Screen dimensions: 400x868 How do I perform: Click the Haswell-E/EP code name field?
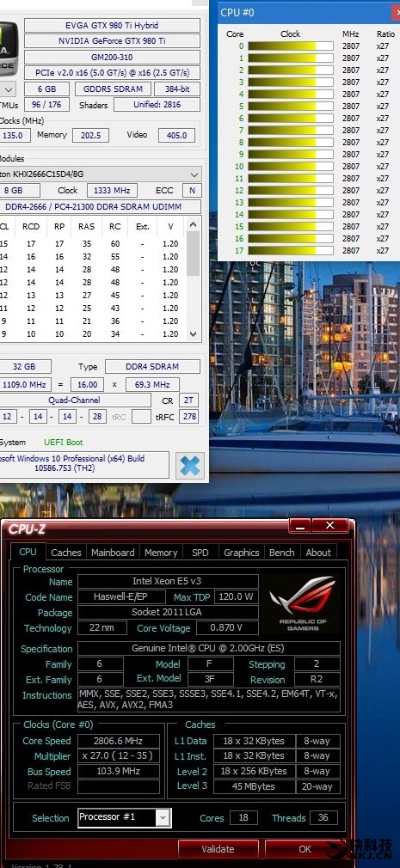tap(121, 596)
